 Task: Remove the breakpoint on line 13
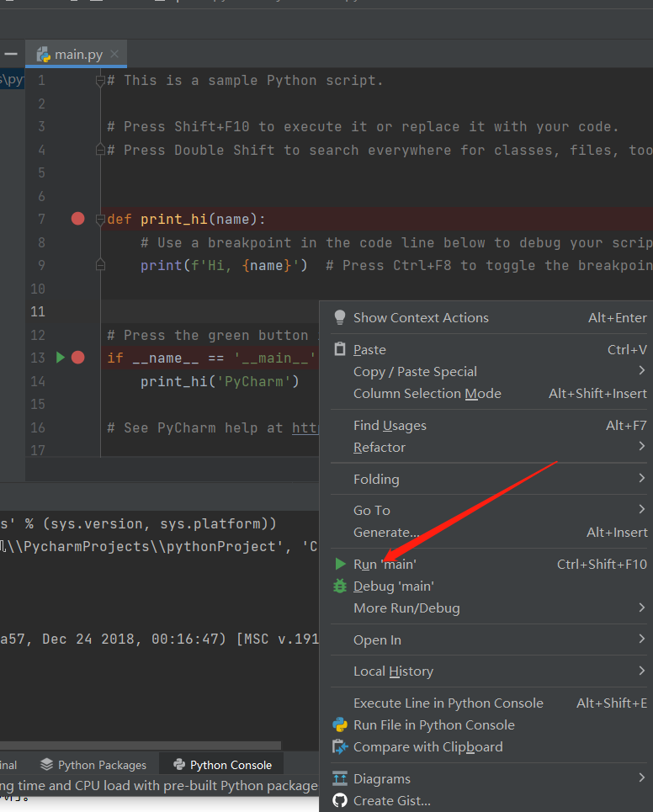pyautogui.click(x=77, y=358)
